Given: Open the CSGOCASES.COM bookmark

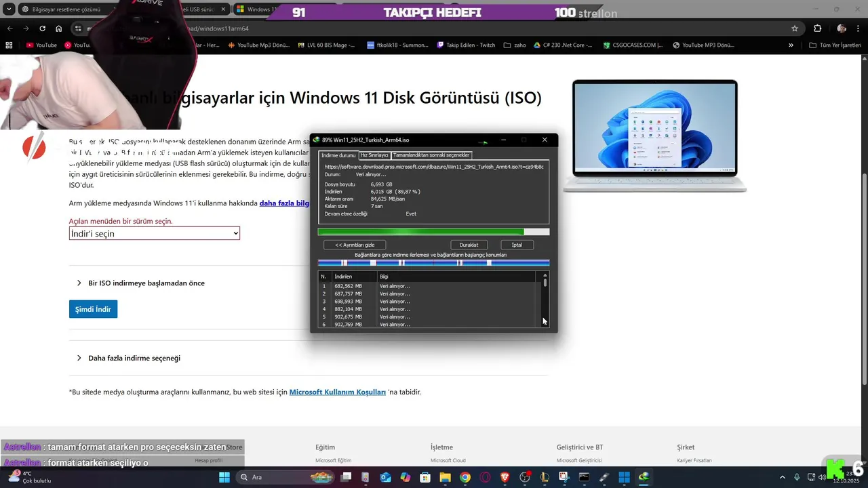Looking at the screenshot, I should (x=633, y=45).
